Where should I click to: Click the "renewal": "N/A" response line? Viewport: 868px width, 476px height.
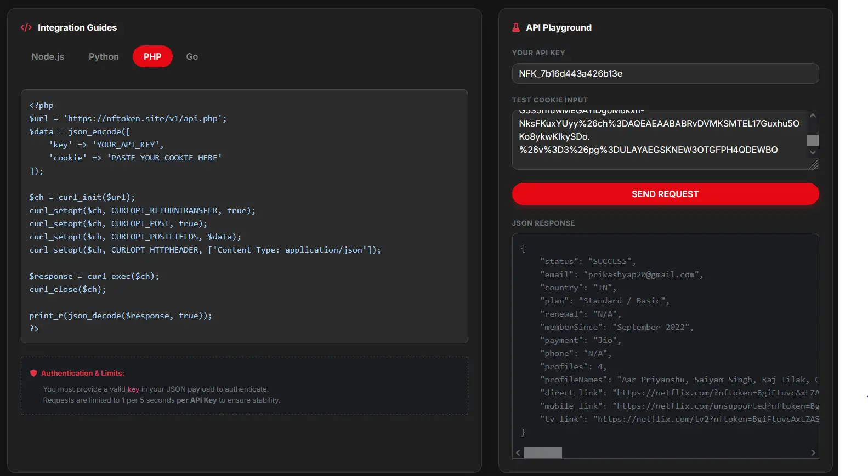tap(581, 314)
